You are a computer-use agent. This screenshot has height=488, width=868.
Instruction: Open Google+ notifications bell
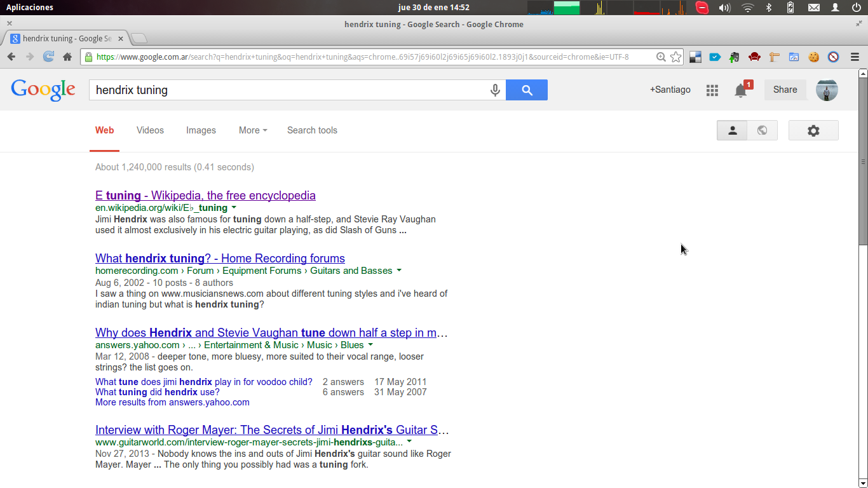(741, 90)
